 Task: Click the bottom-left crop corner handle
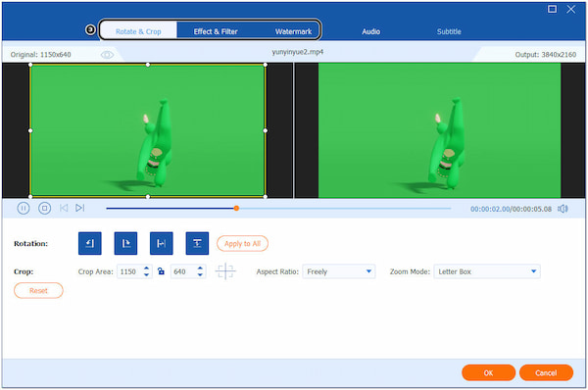[x=30, y=196]
